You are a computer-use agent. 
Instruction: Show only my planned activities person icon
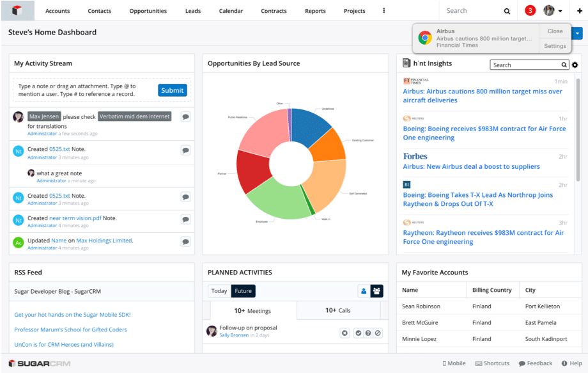pos(364,291)
